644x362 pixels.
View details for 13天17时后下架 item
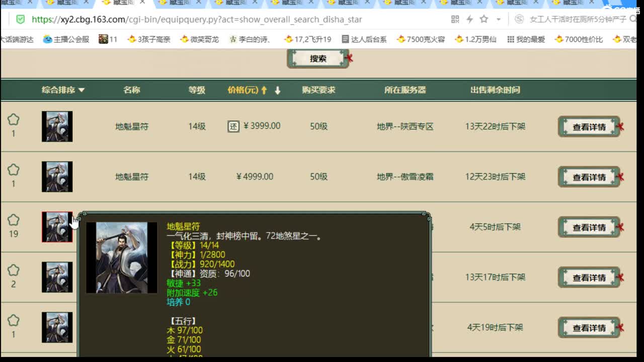point(589,278)
